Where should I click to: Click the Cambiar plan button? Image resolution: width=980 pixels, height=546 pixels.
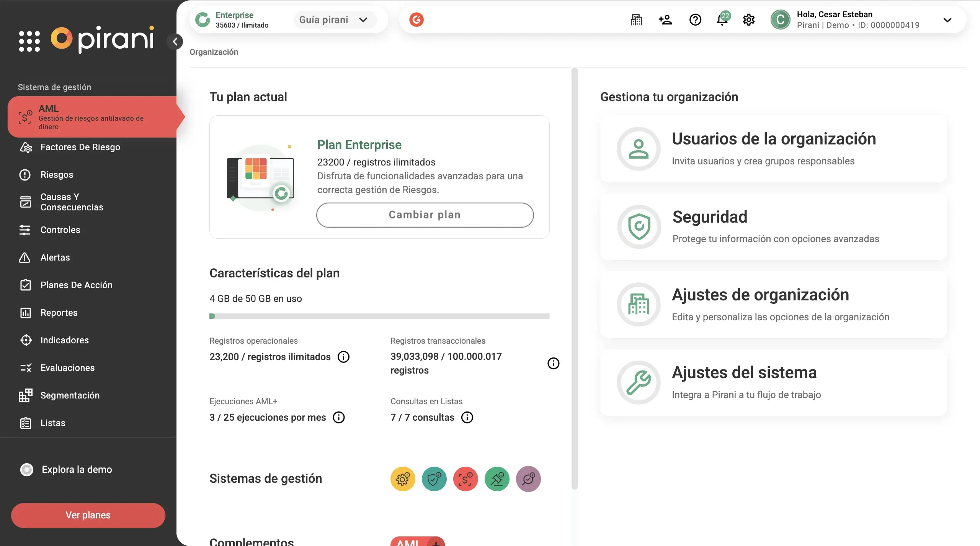425,215
